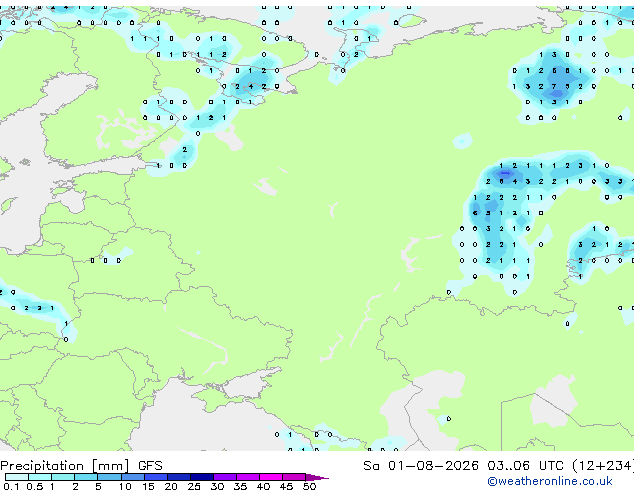Click the '7' precipitation value on the map
The image size is (634, 490).
pos(554,87)
